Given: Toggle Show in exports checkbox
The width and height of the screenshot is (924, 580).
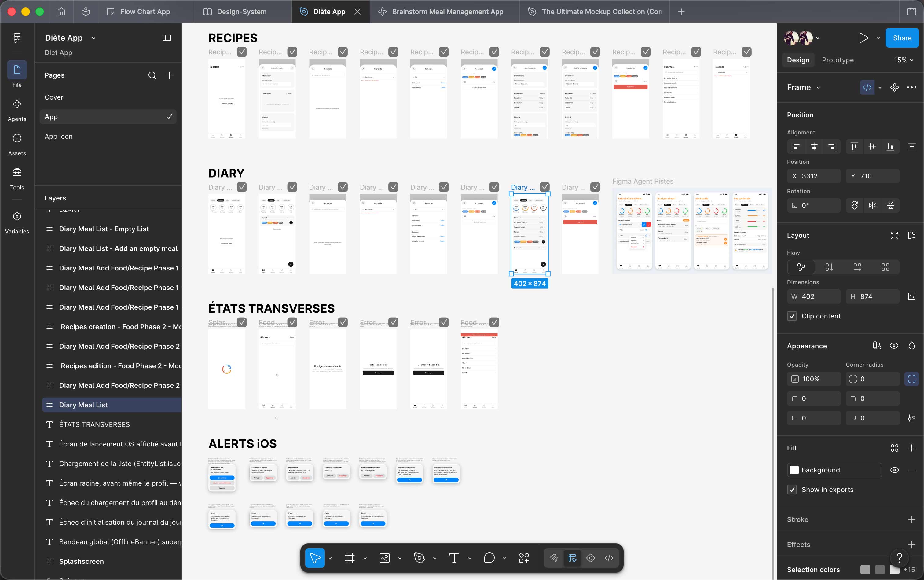Looking at the screenshot, I should 792,490.
